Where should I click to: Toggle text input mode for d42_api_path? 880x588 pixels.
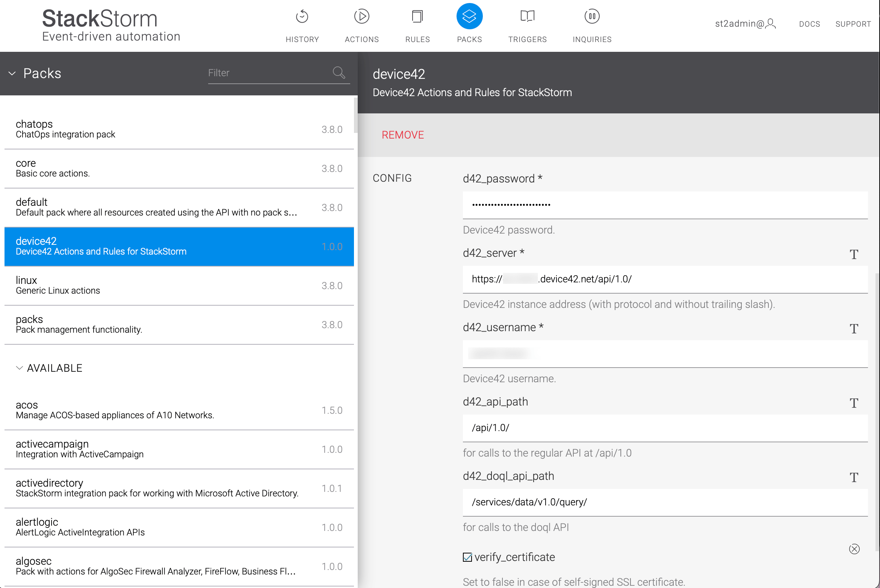tap(854, 403)
